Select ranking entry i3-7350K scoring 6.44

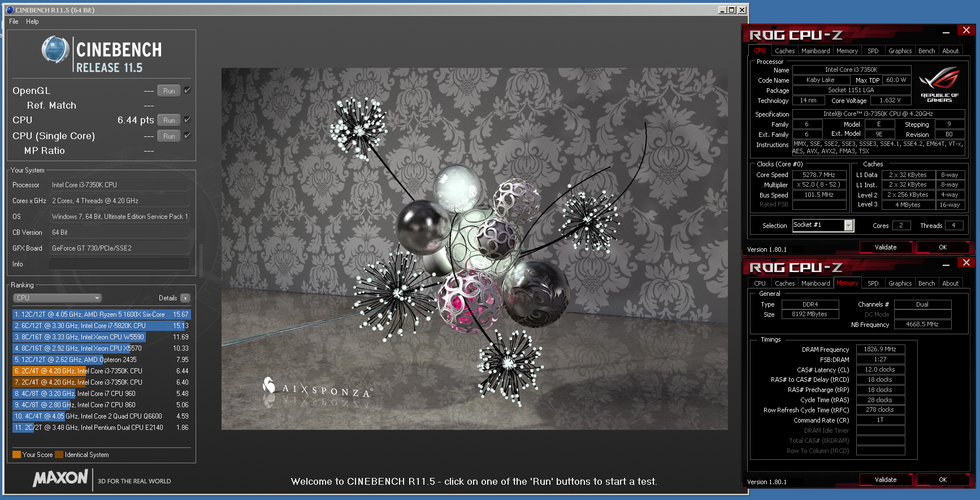(x=102, y=371)
